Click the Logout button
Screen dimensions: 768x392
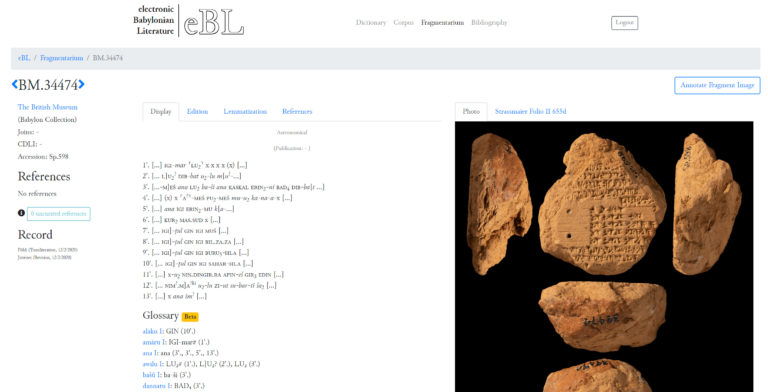click(624, 23)
